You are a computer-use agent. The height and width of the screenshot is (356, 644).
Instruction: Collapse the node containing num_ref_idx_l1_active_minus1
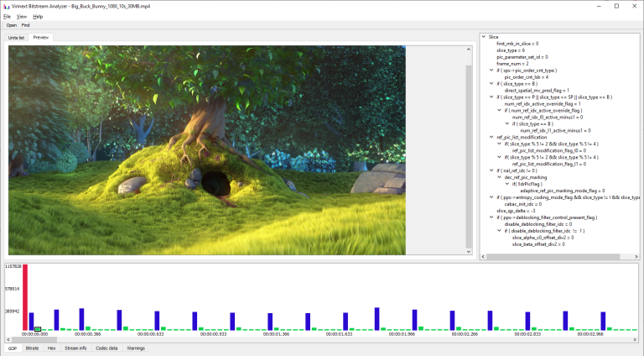(x=507, y=123)
